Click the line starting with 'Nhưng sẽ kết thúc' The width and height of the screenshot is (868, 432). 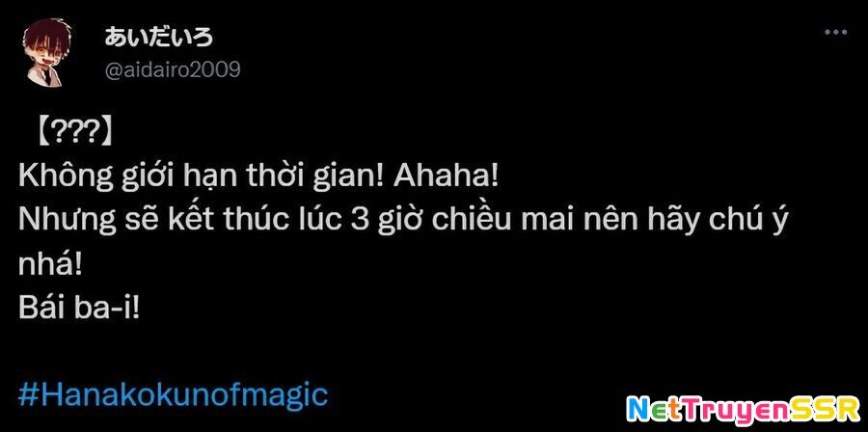402,221
